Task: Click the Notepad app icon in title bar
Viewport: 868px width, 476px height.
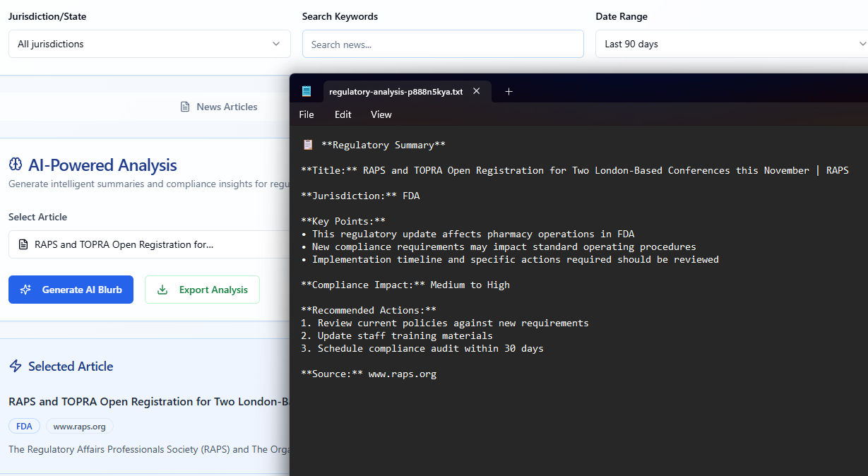Action: coord(306,91)
